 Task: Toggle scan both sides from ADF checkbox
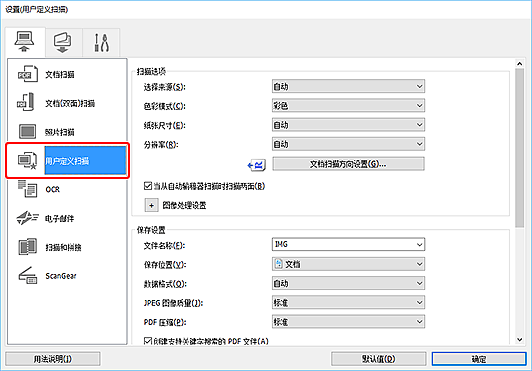coord(148,186)
